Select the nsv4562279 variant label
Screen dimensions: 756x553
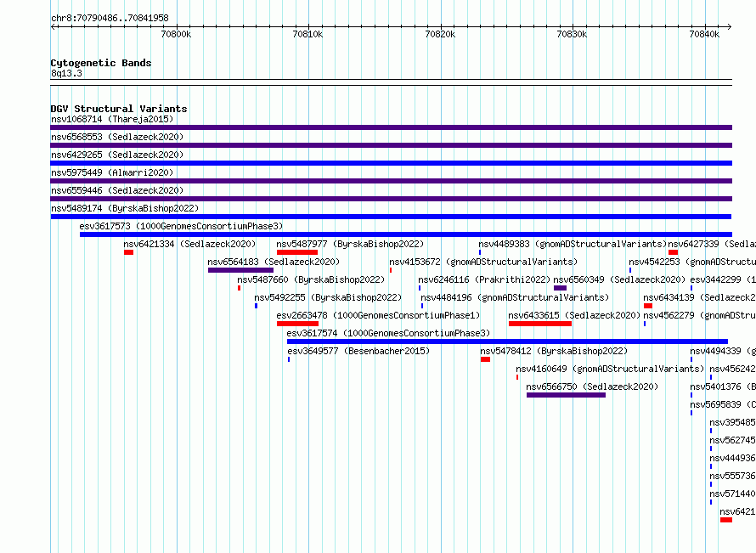pos(699,315)
